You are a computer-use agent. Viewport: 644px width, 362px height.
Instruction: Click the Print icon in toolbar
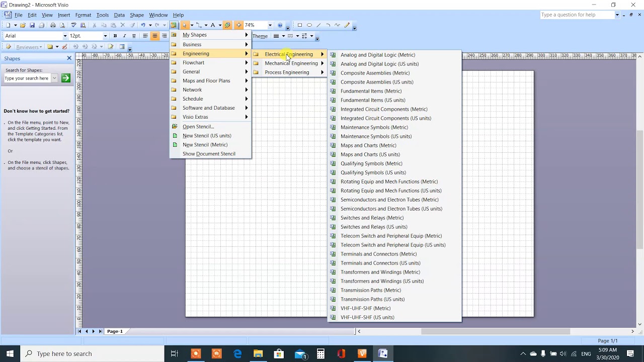pyautogui.click(x=53, y=25)
